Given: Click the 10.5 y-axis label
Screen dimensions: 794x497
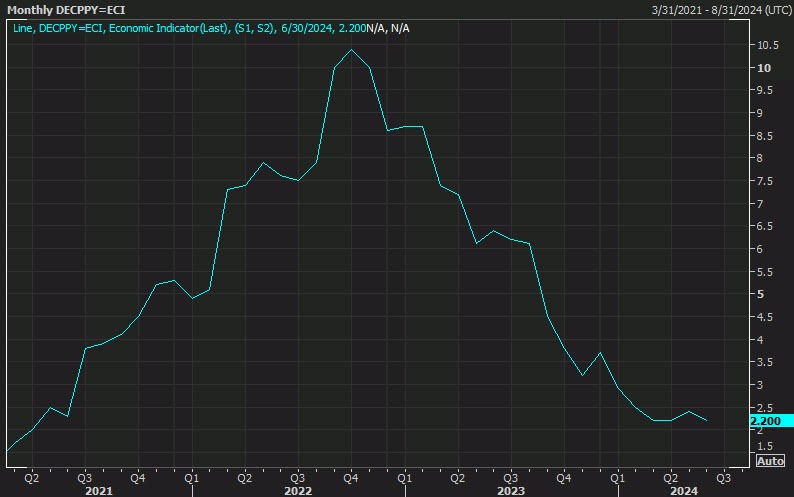Looking at the screenshot, I should [x=768, y=46].
